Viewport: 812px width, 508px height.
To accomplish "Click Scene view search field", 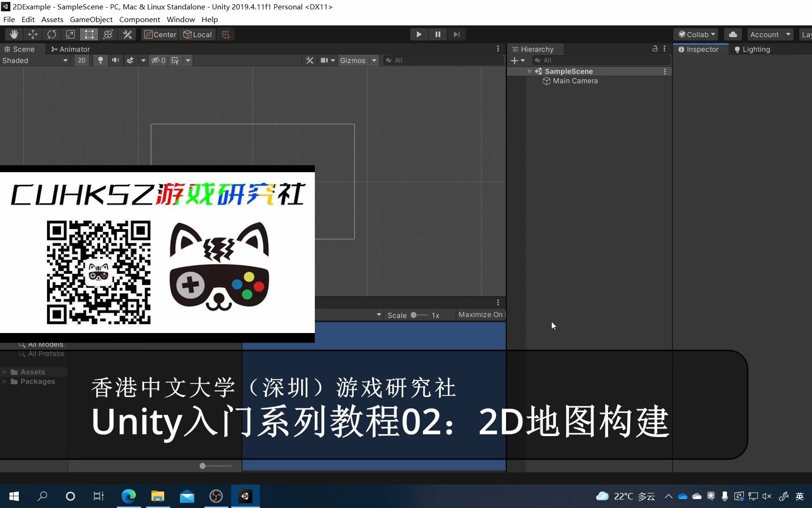I will [444, 60].
